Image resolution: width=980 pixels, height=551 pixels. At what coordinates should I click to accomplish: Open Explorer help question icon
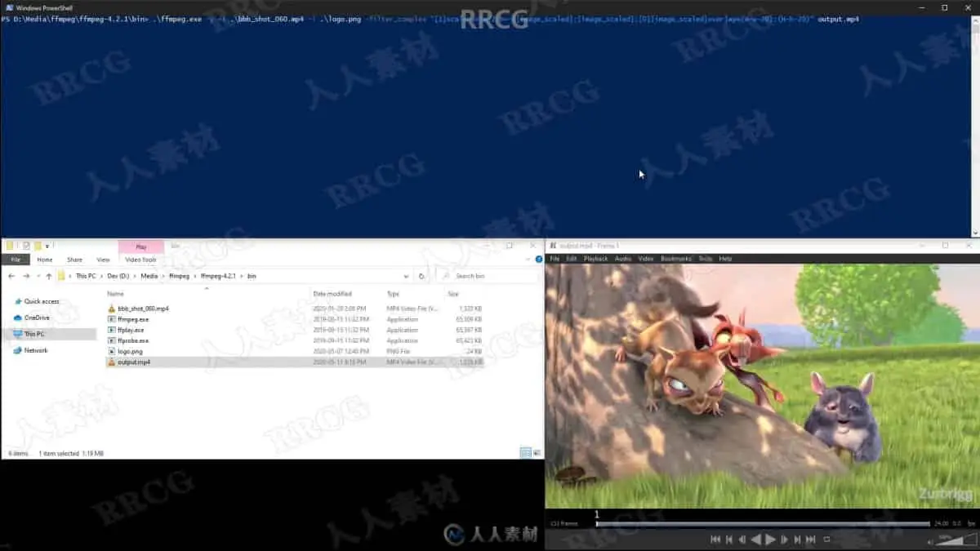539,260
